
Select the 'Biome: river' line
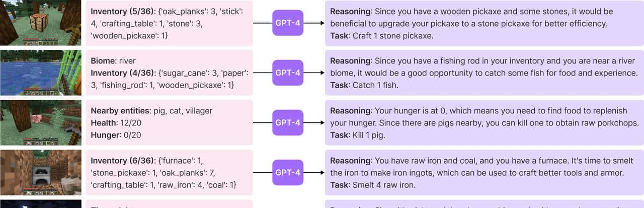pos(113,60)
